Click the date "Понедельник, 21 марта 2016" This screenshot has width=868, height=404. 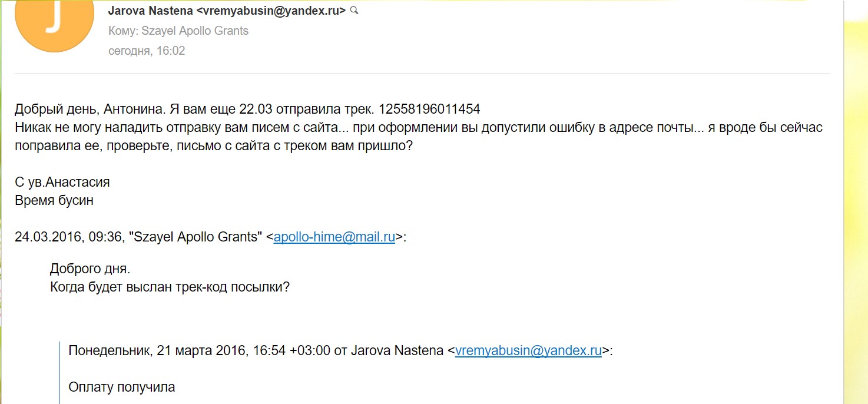tap(157, 351)
